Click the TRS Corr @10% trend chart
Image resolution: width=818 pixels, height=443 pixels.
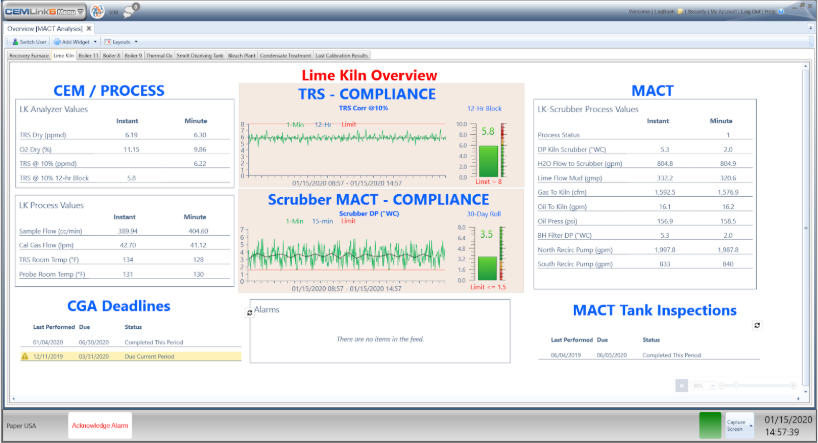347,151
